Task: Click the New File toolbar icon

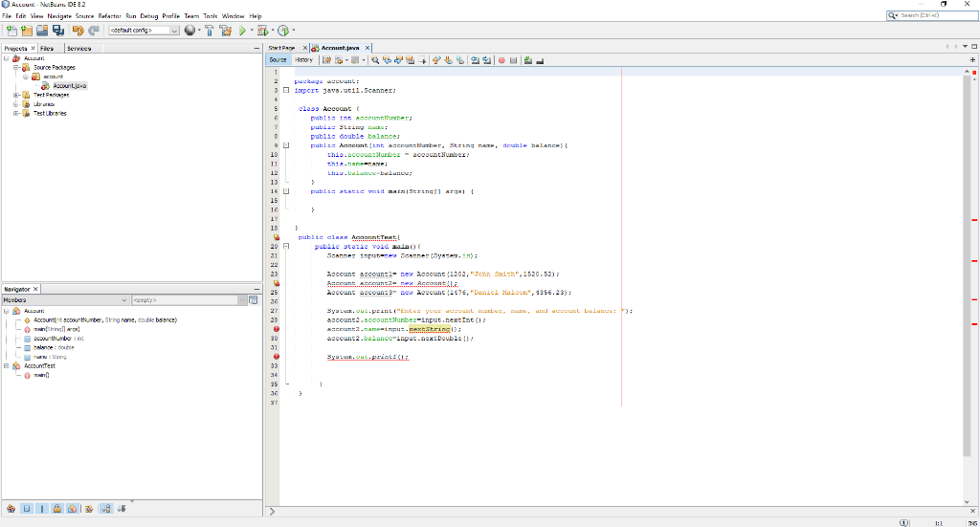Action: (11, 30)
